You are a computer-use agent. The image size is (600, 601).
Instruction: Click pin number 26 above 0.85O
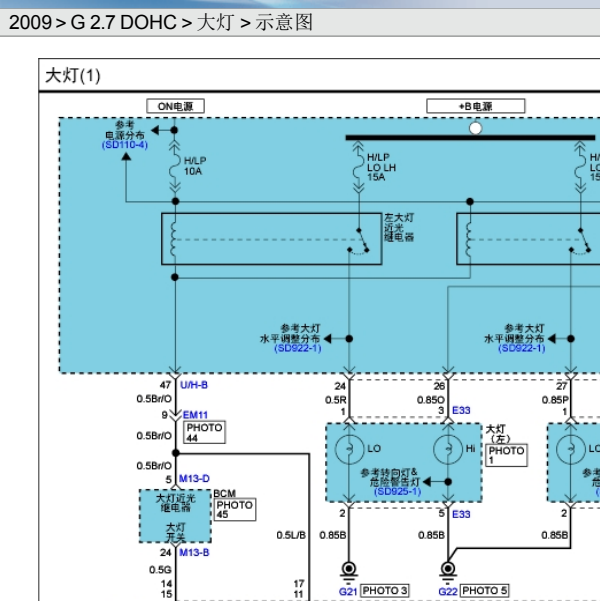click(x=439, y=386)
